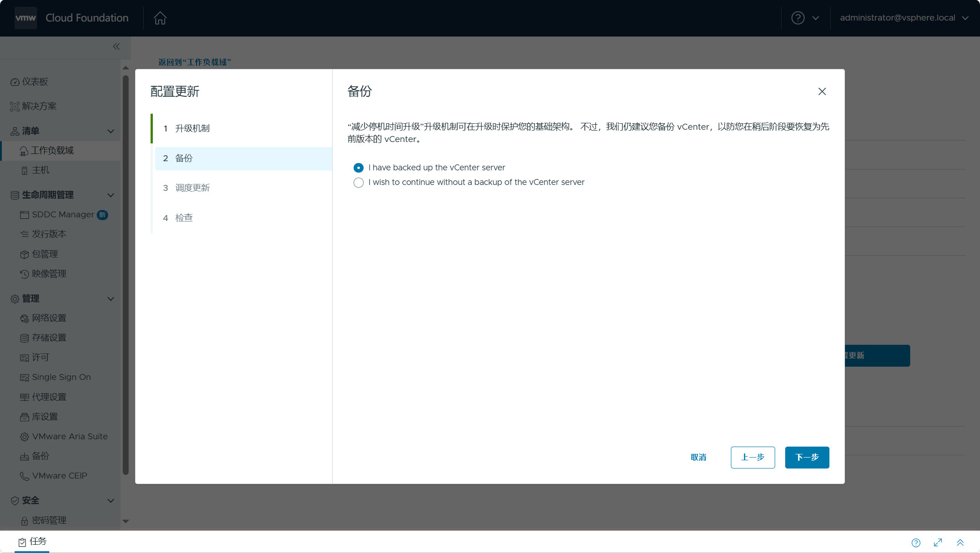Click the Solutions (解决方案) icon
This screenshot has width=980, height=553.
(15, 106)
